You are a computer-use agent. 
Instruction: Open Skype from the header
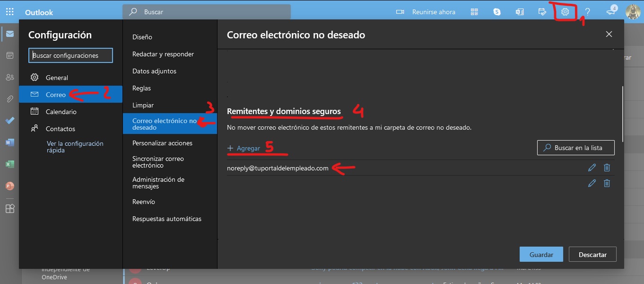click(x=497, y=12)
